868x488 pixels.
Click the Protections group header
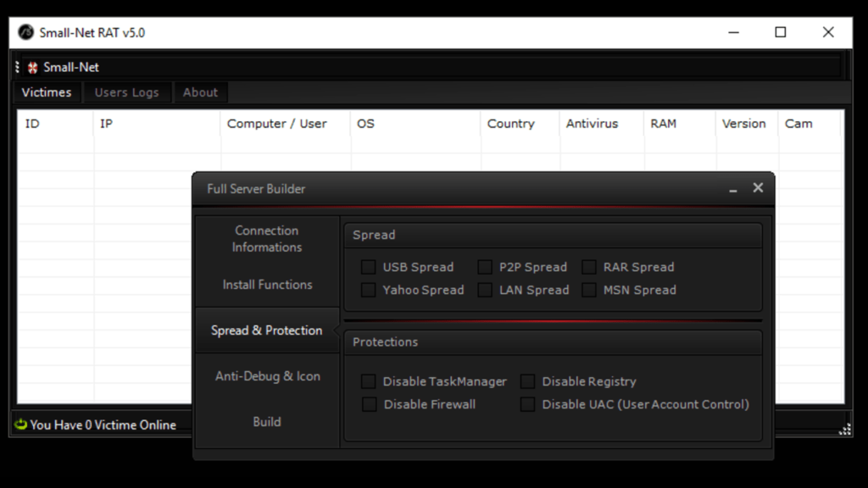(553, 342)
